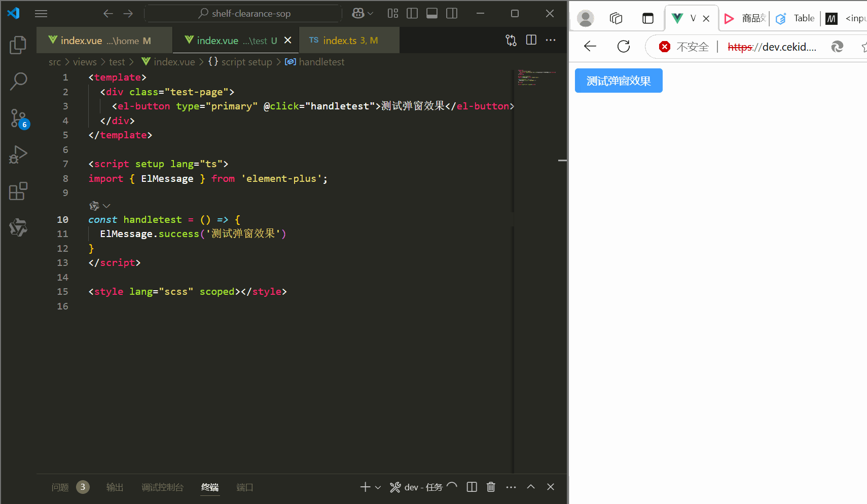Click the Copilot icon in the title bar
867x504 pixels.
point(358,13)
